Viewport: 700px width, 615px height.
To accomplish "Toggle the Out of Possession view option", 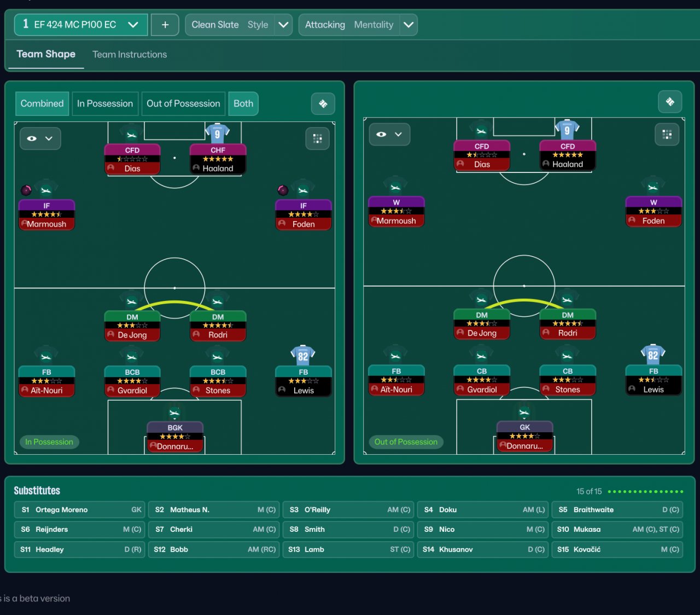I will [x=183, y=103].
